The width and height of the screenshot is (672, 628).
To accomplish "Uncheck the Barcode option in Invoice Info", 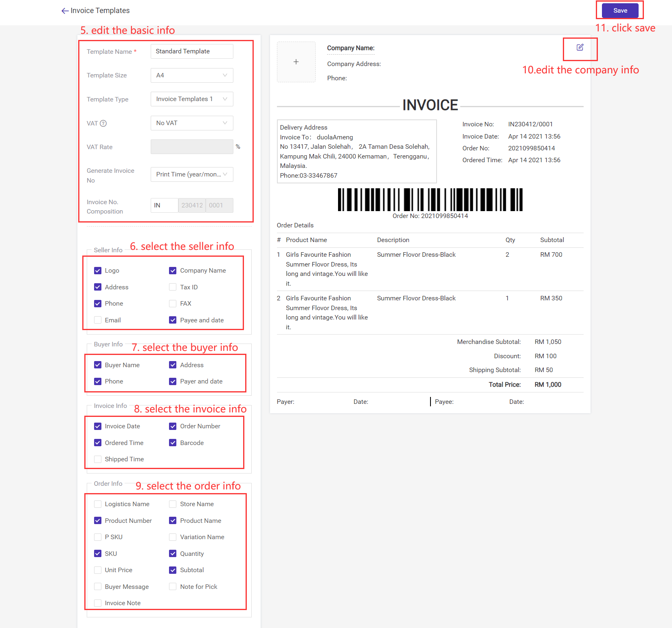I will click(173, 443).
